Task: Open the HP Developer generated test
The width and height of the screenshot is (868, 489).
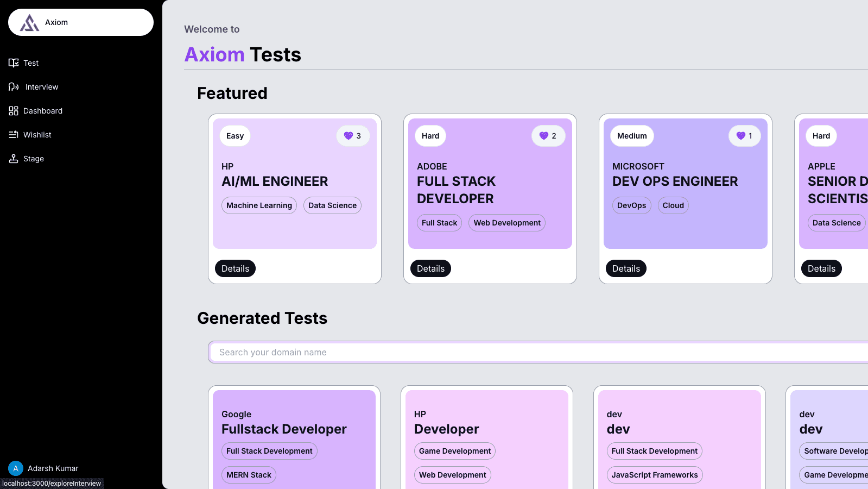Action: (x=446, y=429)
